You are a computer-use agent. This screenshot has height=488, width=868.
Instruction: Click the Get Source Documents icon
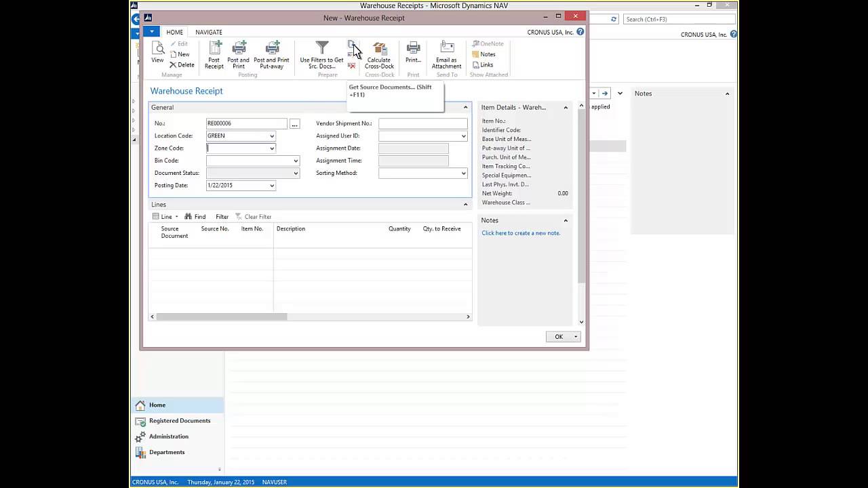(x=352, y=45)
